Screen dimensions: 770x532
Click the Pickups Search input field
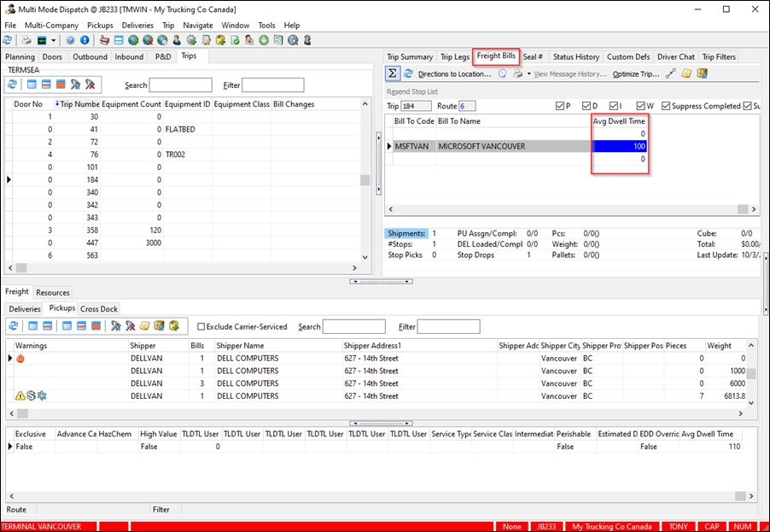(x=353, y=326)
